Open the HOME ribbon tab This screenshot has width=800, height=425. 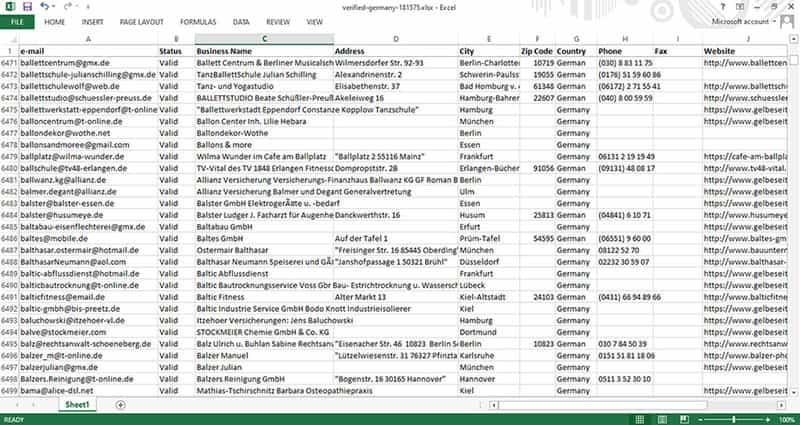(x=55, y=22)
